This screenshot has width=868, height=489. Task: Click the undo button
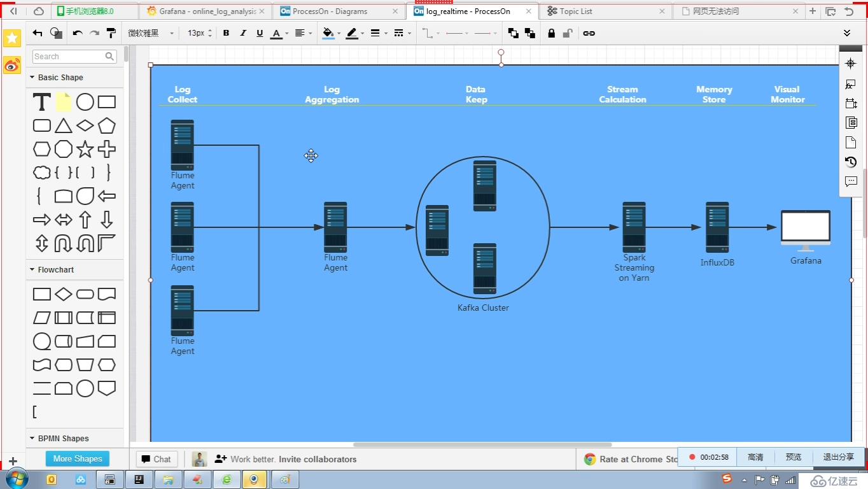78,33
